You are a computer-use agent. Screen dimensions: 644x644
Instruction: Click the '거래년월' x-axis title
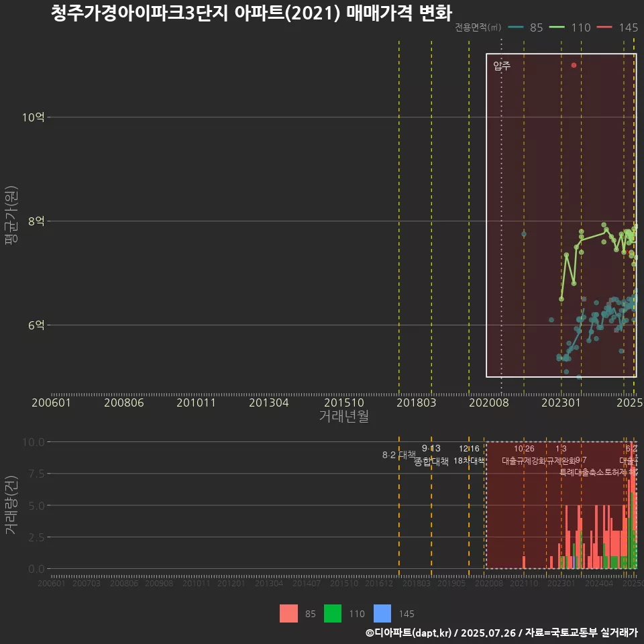point(343,416)
